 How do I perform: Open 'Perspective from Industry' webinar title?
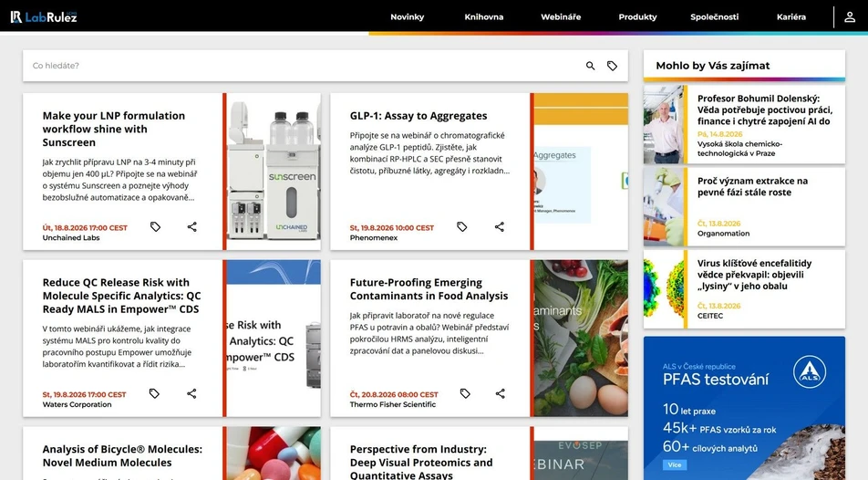(420, 463)
